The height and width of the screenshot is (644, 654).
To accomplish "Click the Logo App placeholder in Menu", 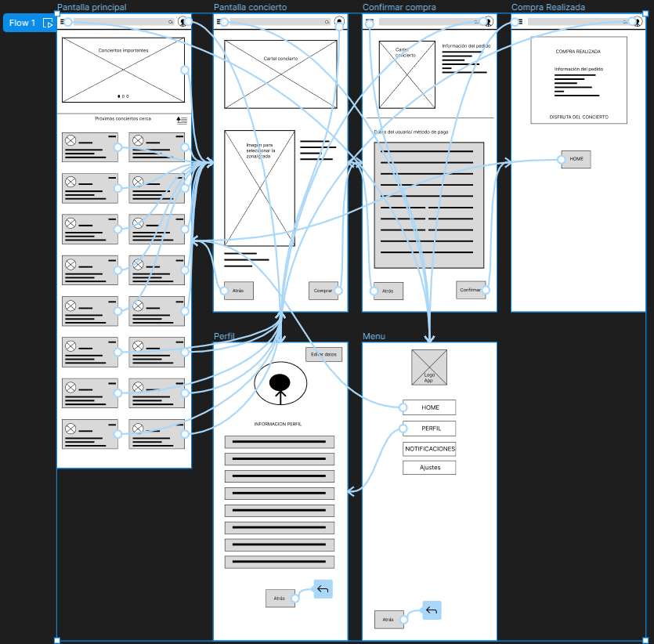I will (x=429, y=367).
